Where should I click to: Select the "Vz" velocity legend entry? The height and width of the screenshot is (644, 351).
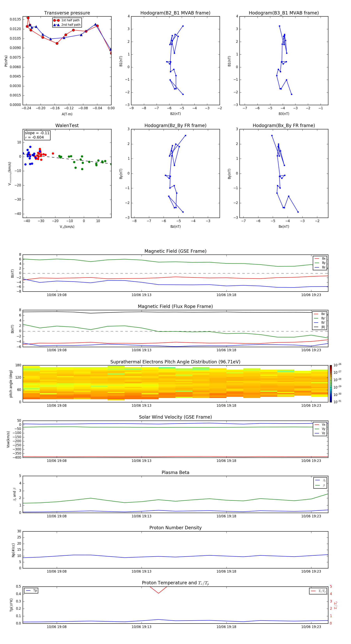[320, 433]
